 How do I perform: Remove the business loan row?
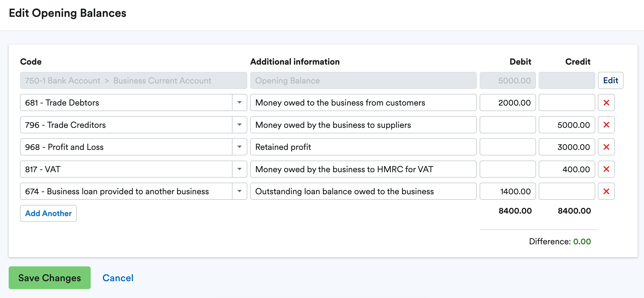606,191
